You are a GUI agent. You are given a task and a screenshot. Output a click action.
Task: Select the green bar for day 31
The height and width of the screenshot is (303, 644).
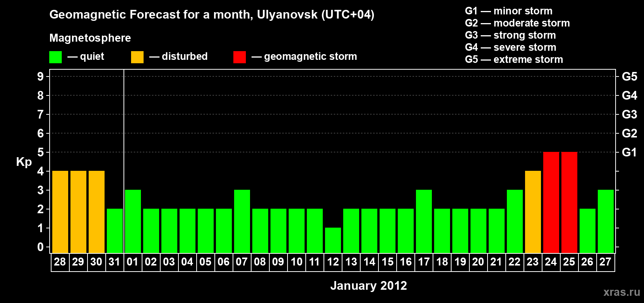115,231
